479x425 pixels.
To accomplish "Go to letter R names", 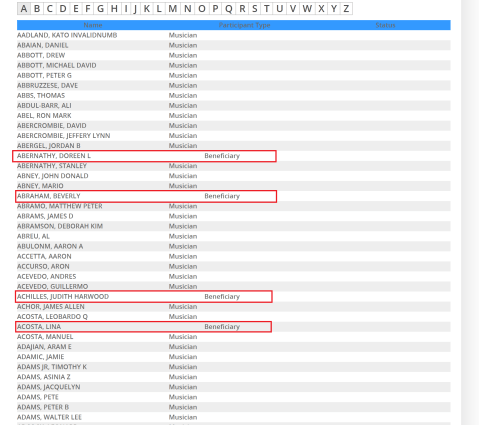I will [x=242, y=9].
